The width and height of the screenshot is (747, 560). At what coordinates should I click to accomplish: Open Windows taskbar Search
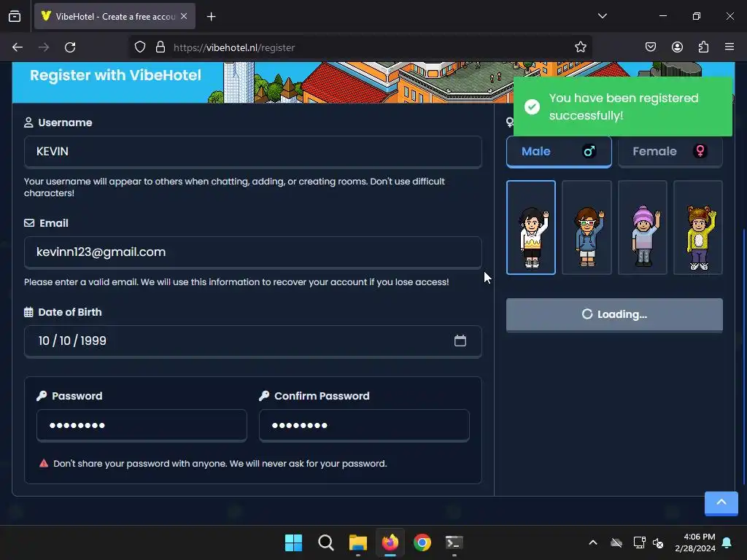point(326,542)
